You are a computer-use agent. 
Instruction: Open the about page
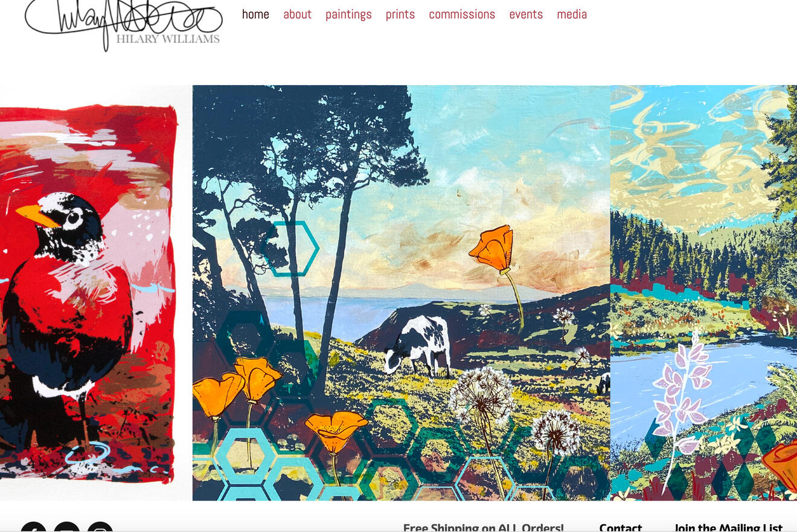pyautogui.click(x=297, y=14)
